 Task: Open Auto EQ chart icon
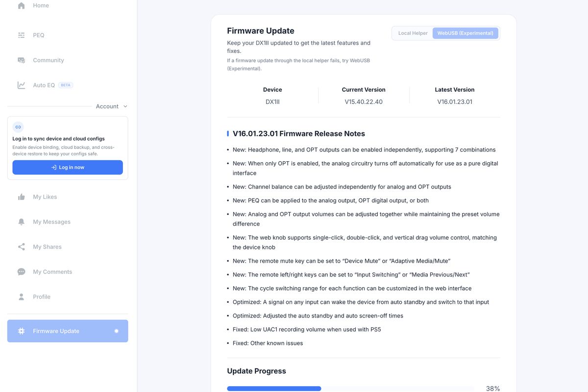tap(21, 85)
